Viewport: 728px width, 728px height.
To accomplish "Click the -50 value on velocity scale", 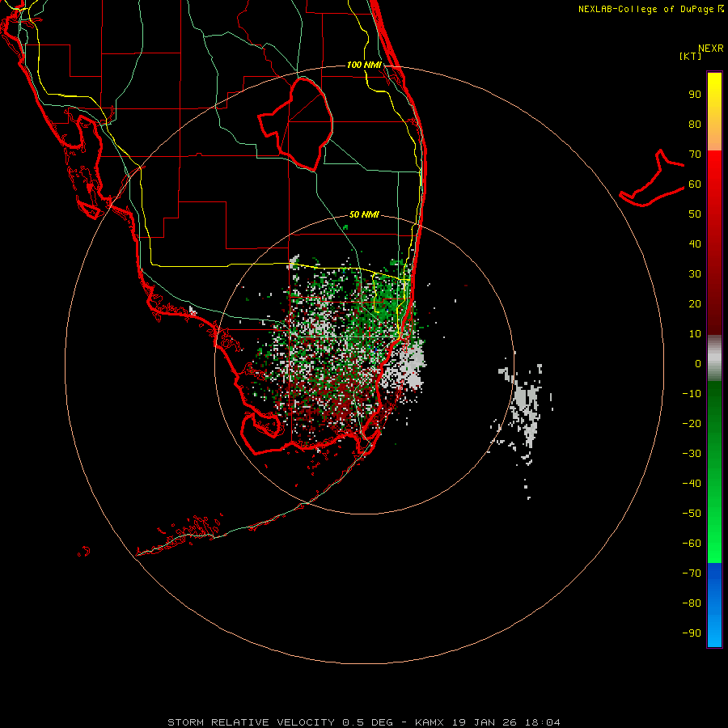I will coord(692,513).
